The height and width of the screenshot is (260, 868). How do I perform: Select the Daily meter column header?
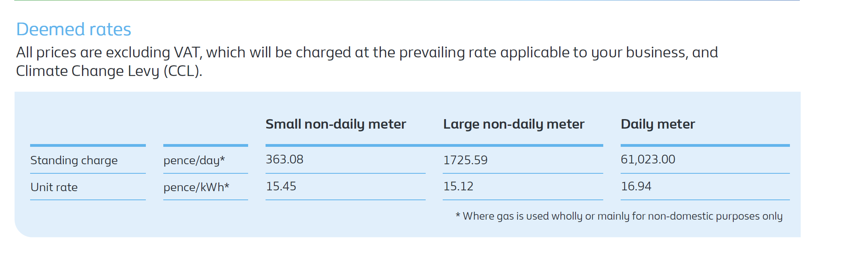pyautogui.click(x=658, y=125)
